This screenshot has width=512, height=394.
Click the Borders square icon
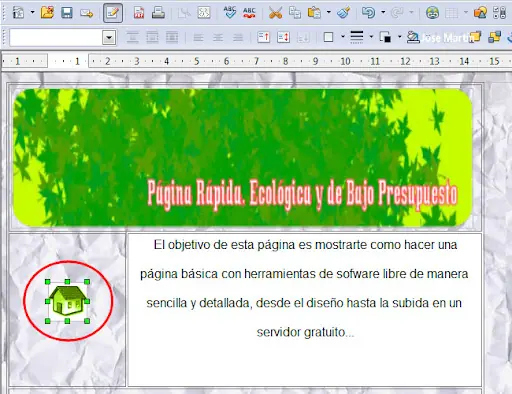tap(328, 37)
